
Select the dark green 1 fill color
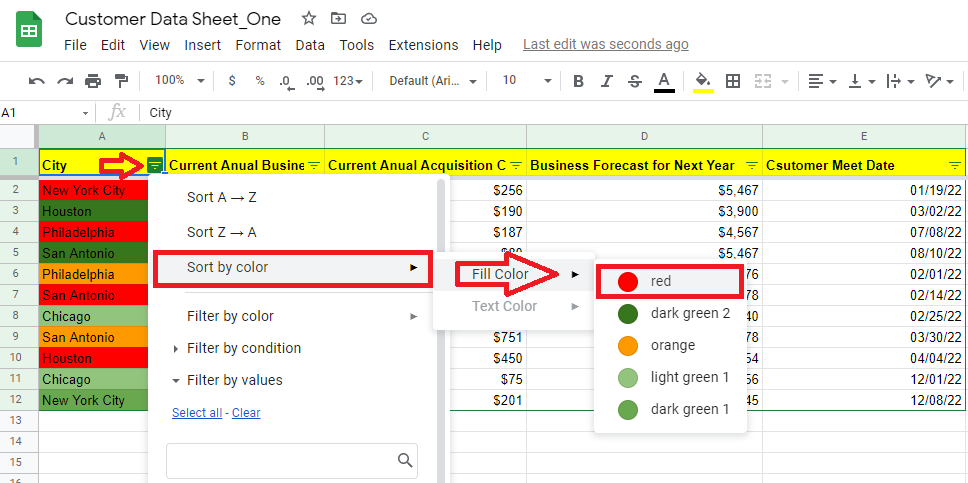pyautogui.click(x=670, y=410)
